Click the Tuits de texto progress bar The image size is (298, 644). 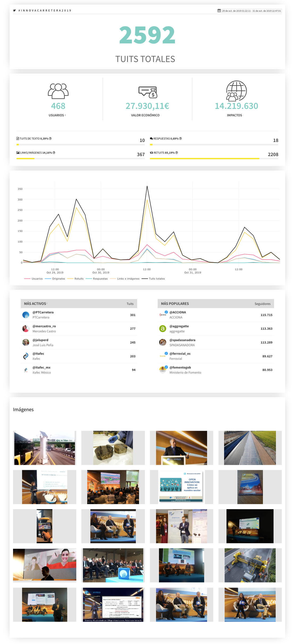point(81,145)
